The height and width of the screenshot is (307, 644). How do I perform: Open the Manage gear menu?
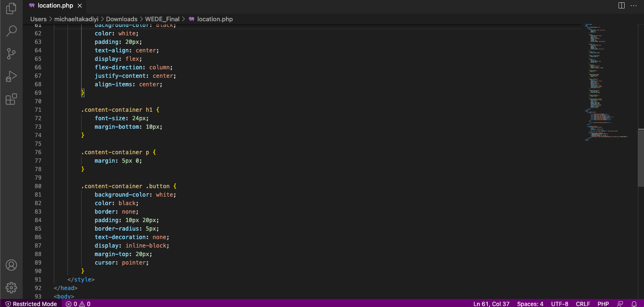point(11,288)
